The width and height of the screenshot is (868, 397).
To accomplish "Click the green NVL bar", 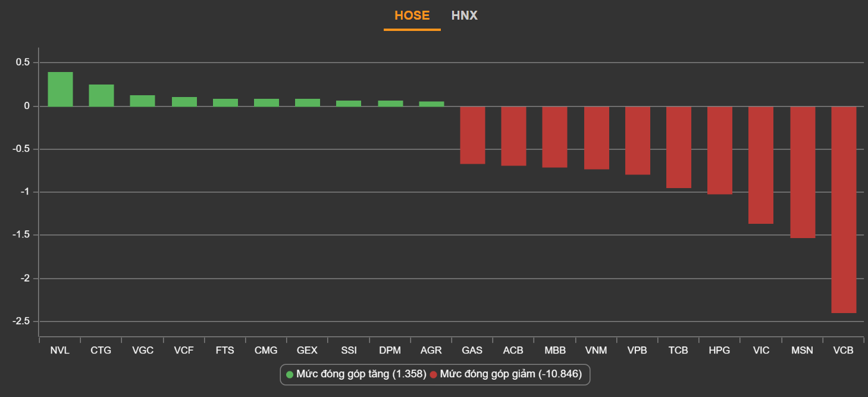I will 60,89.
